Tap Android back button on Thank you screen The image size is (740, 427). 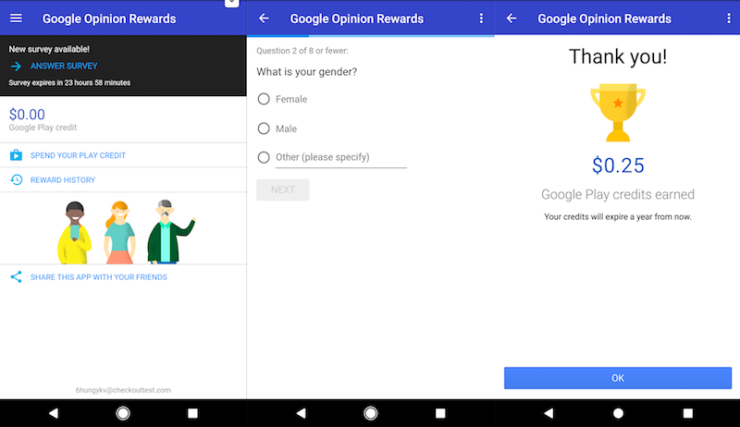pos(548,413)
